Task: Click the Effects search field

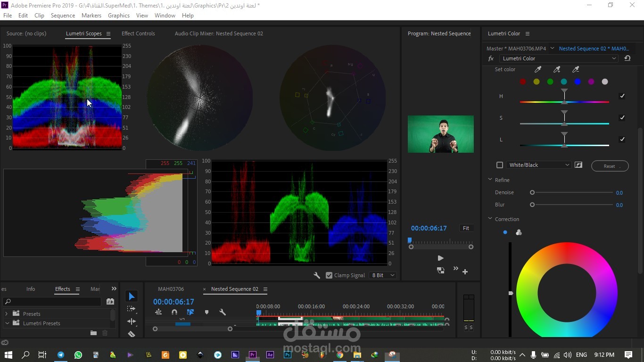Action: click(x=52, y=302)
